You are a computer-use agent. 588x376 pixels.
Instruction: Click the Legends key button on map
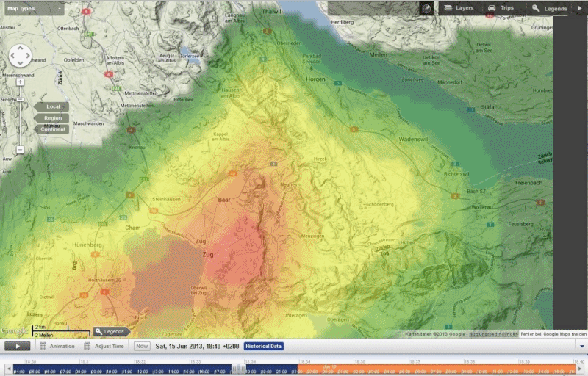tap(112, 332)
